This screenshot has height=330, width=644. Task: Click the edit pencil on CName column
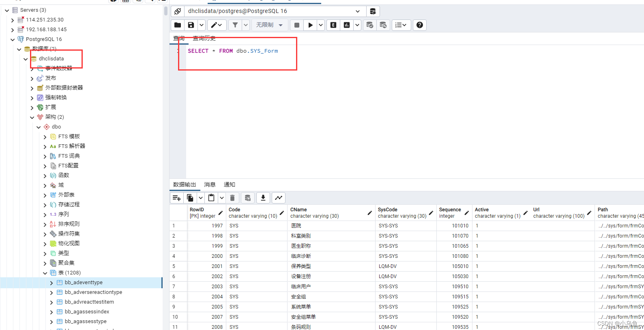click(x=369, y=213)
